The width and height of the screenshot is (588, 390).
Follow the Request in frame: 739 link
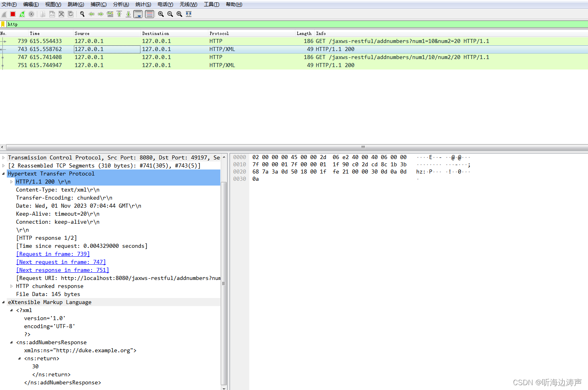(x=53, y=254)
